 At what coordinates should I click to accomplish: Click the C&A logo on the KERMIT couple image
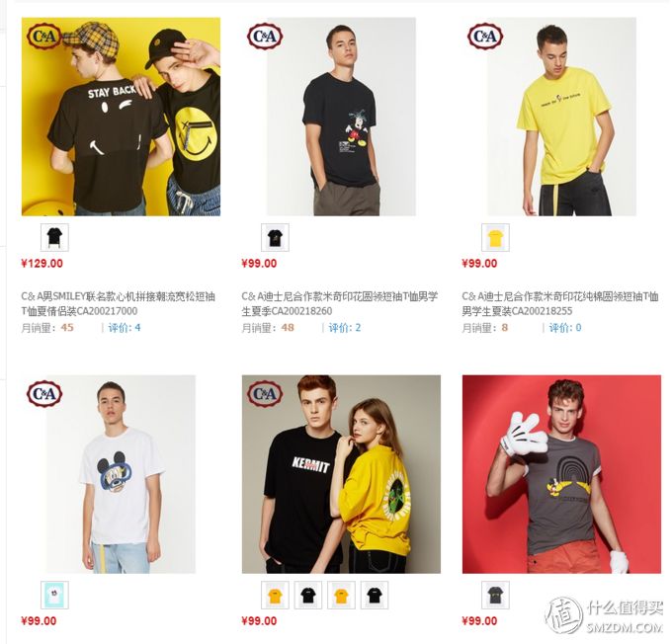point(265,394)
